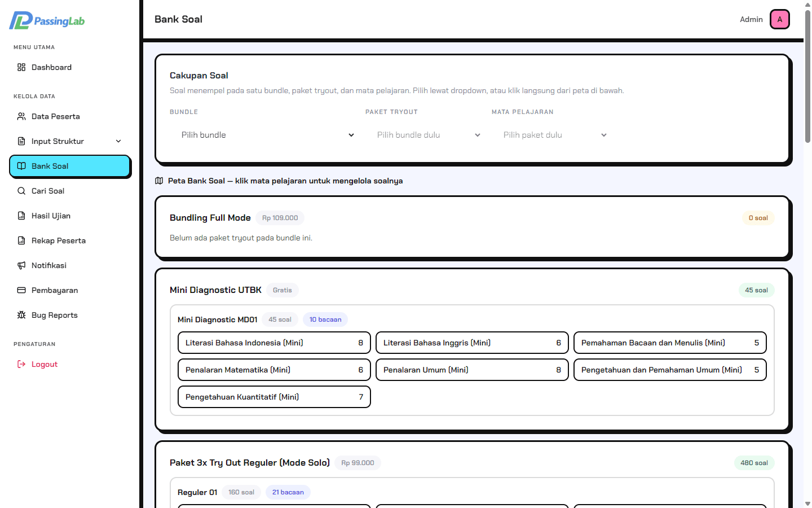
Task: Click the Logout arrow icon
Action: tap(21, 364)
